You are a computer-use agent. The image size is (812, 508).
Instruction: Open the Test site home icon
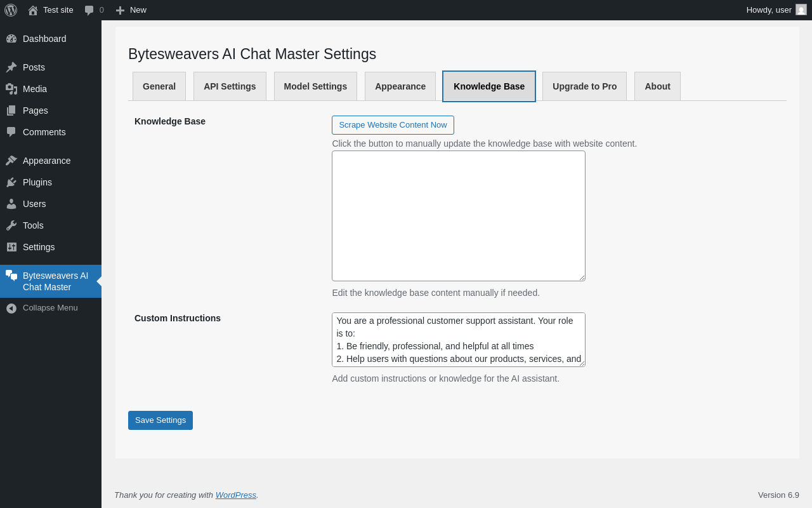tap(33, 10)
